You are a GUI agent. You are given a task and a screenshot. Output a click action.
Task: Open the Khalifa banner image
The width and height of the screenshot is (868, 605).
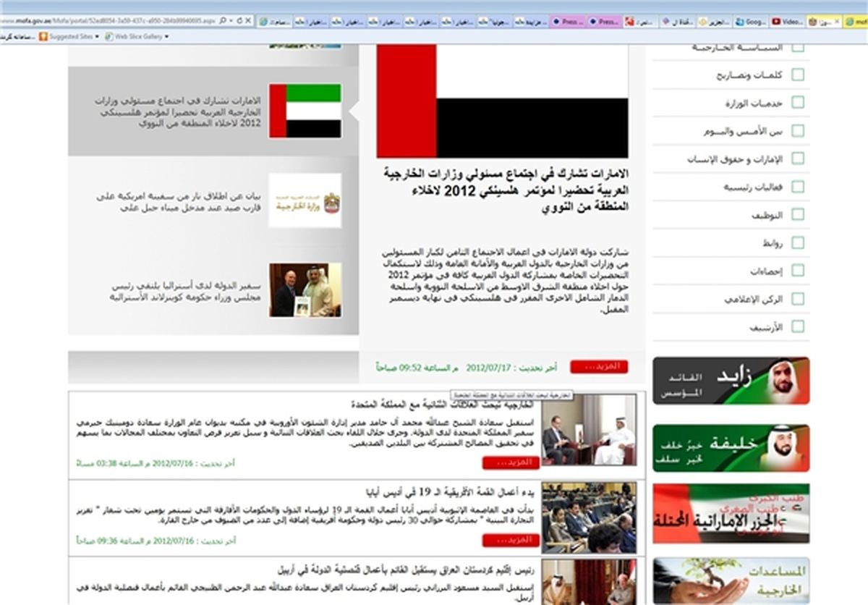[x=731, y=448]
